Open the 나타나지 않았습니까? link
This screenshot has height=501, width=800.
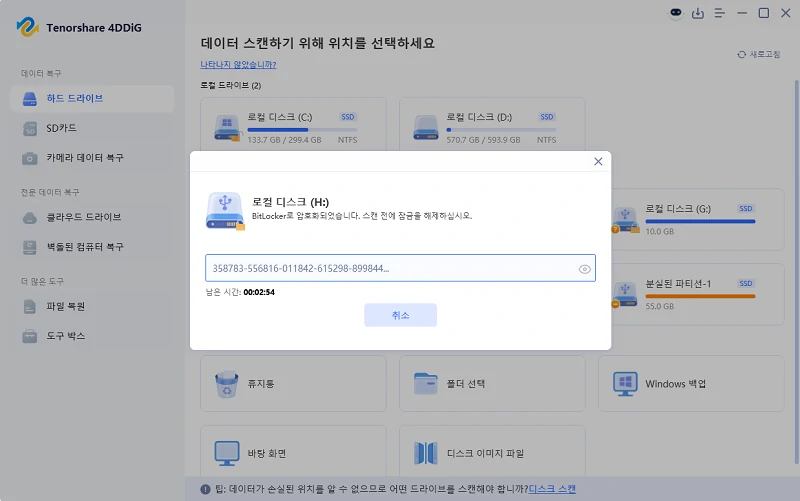click(238, 65)
